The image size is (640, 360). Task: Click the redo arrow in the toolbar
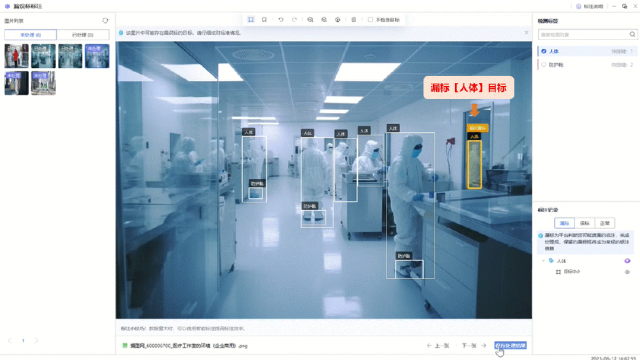point(294,20)
